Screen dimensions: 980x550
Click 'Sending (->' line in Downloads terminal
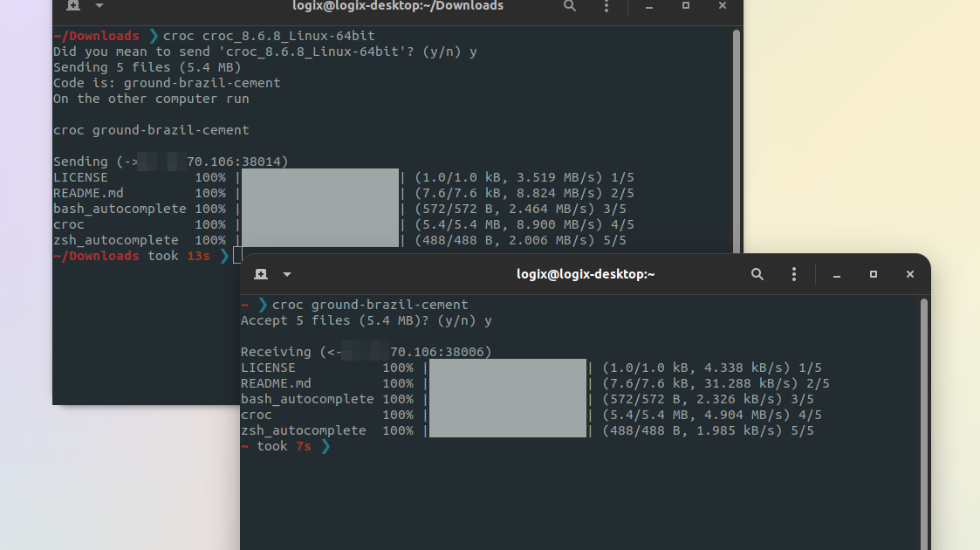tap(171, 162)
